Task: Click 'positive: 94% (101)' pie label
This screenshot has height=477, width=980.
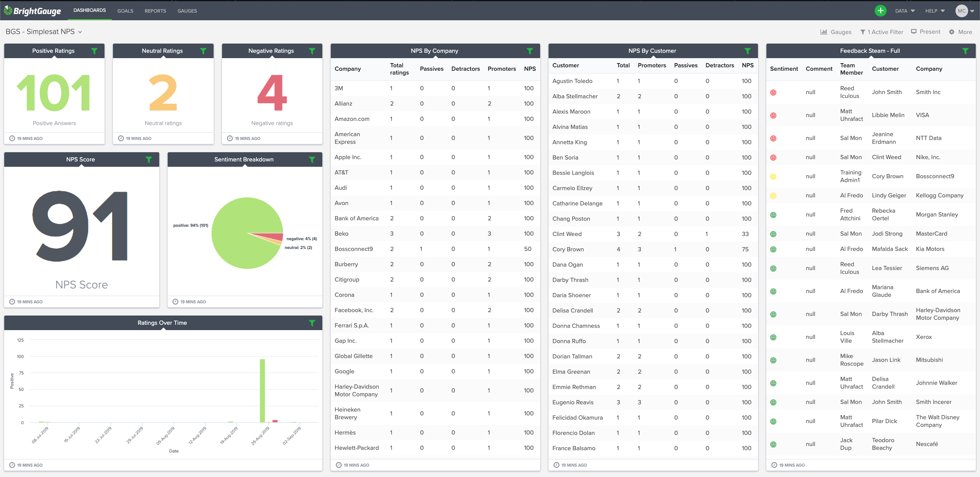Action: coord(191,225)
